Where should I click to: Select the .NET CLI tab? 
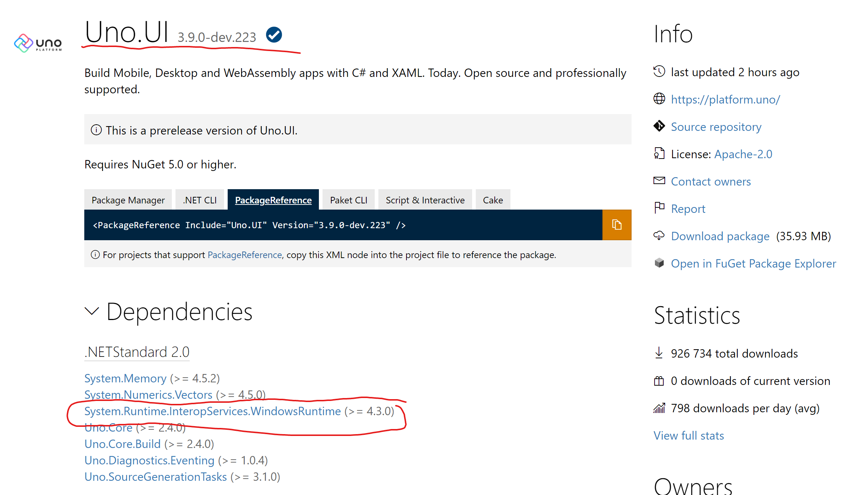point(200,200)
